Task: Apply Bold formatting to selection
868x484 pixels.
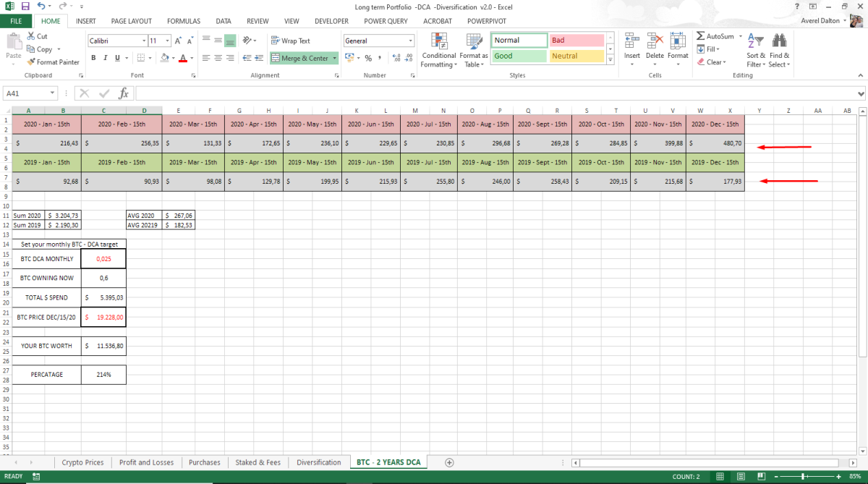Action: tap(93, 58)
